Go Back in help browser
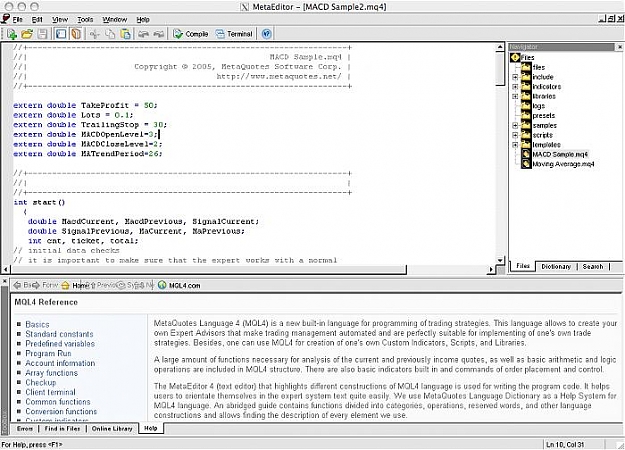Image resolution: width=625 pixels, height=450 pixels. click(x=22, y=285)
